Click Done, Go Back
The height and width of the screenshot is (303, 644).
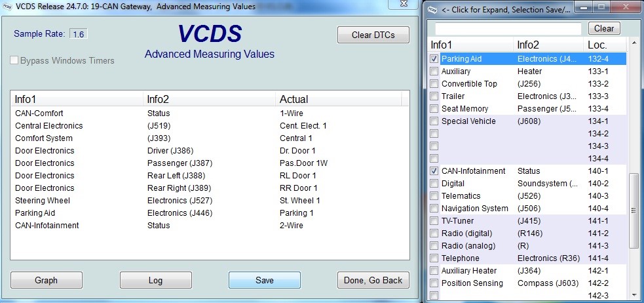tap(373, 281)
